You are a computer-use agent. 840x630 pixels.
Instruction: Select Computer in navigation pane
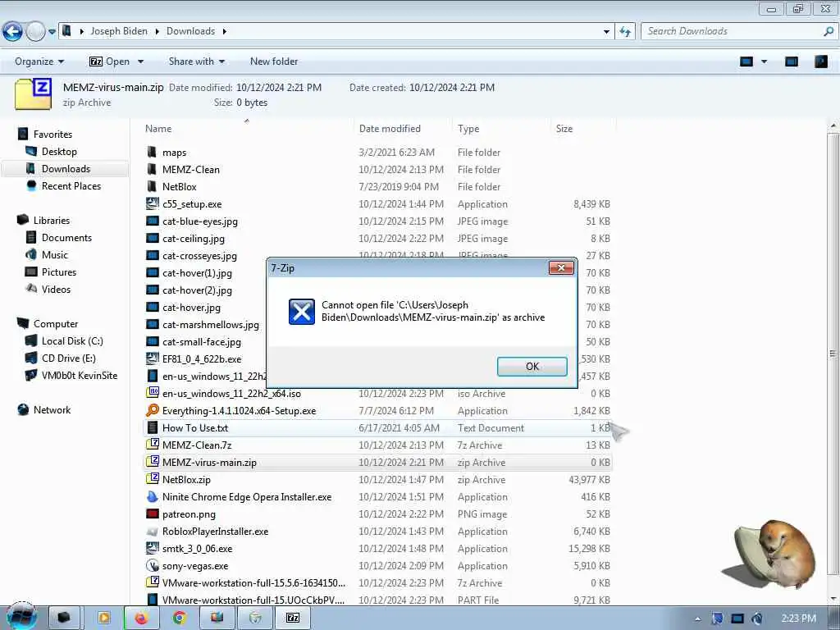point(56,323)
